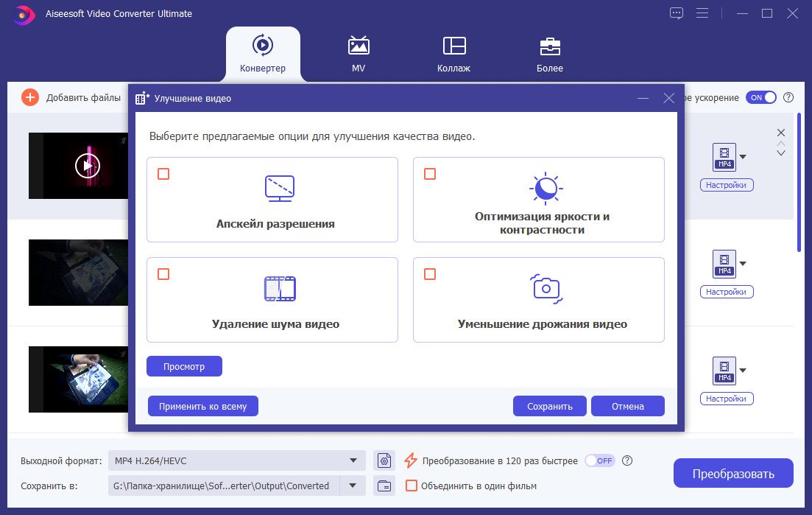Expand format dropdown arrow of second video

743,264
